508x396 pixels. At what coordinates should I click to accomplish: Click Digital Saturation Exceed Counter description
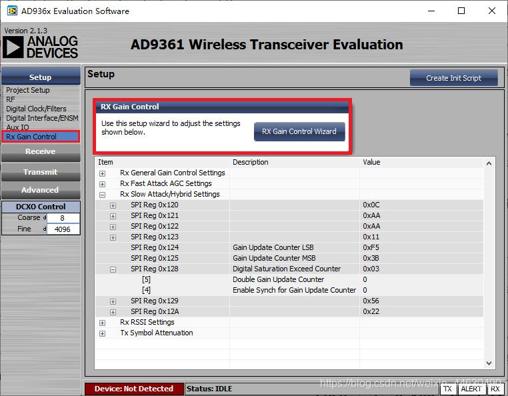point(286,269)
